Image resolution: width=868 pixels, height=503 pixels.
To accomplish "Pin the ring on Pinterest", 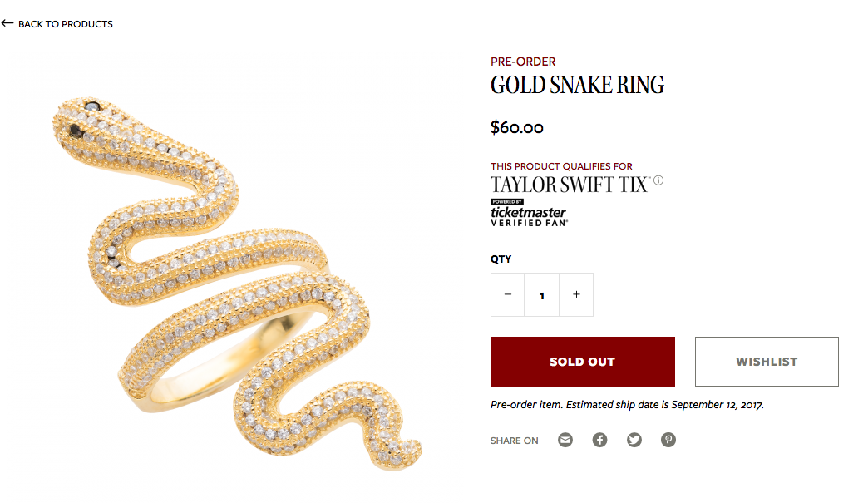I will click(668, 440).
